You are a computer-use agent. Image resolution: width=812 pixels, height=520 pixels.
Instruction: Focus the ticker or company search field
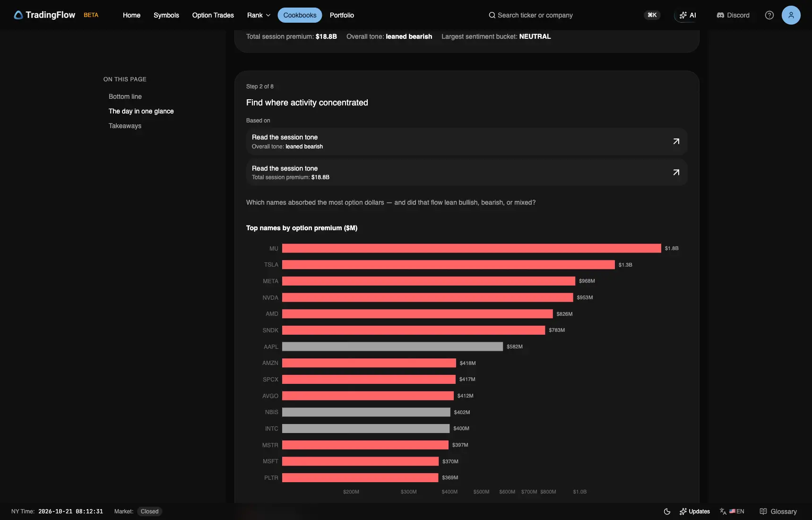(535, 15)
